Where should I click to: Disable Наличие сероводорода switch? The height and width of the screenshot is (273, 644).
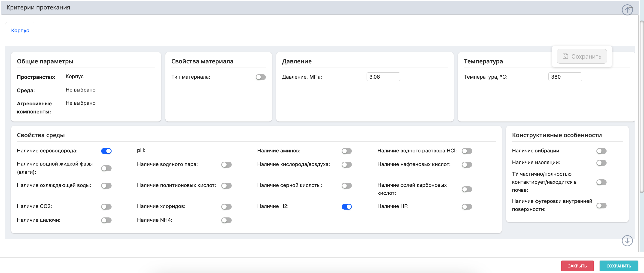[x=106, y=151]
